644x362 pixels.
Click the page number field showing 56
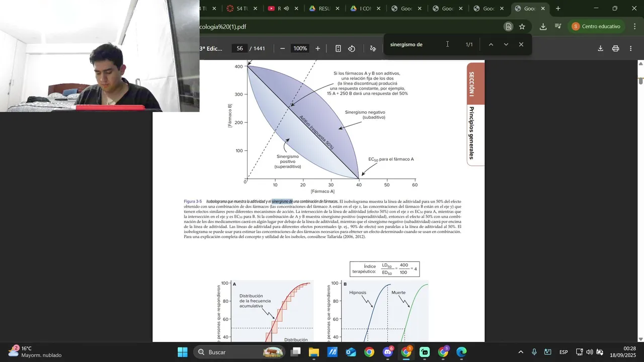pyautogui.click(x=240, y=48)
